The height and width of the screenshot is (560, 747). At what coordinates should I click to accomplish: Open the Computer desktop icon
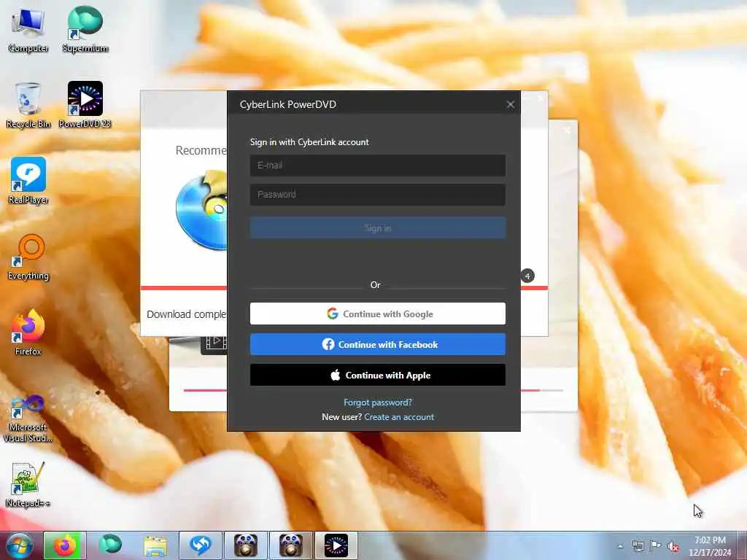pos(28,29)
